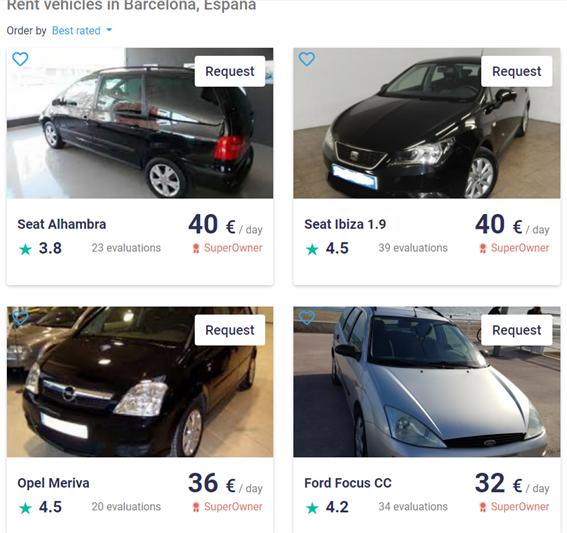Viewport: 567px width, 533px height.
Task: Request the Seat Ibiza 1.9 rental
Action: pos(517,71)
